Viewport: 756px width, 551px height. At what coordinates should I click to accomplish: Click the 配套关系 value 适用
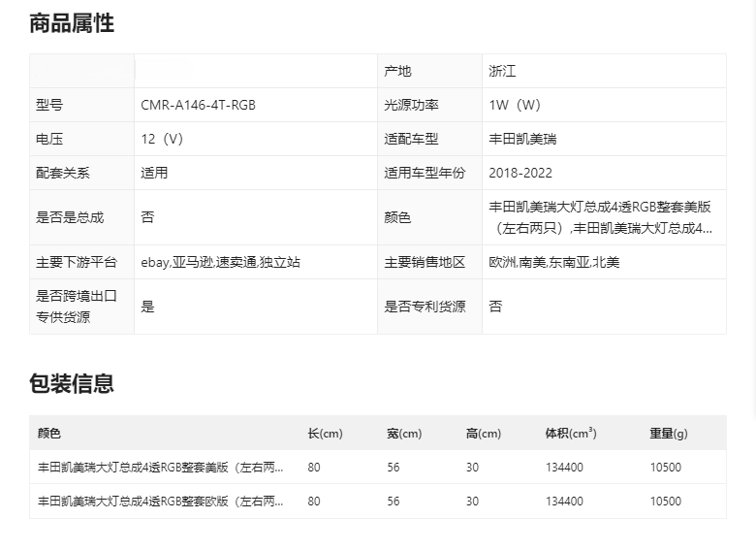154,173
